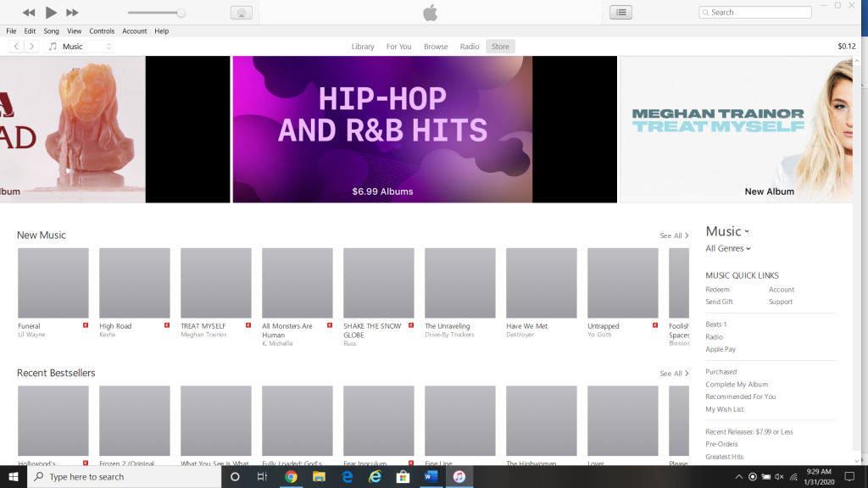Open the High Road album artwork

tap(135, 283)
